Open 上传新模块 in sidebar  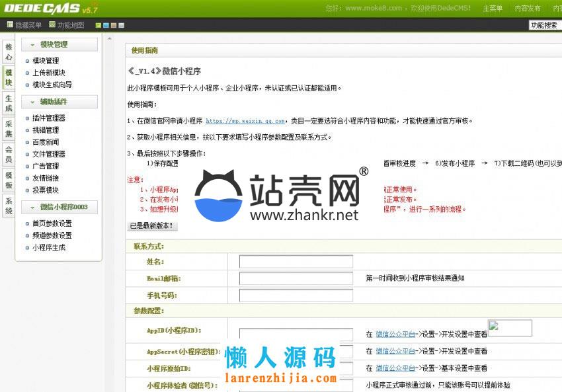49,73
